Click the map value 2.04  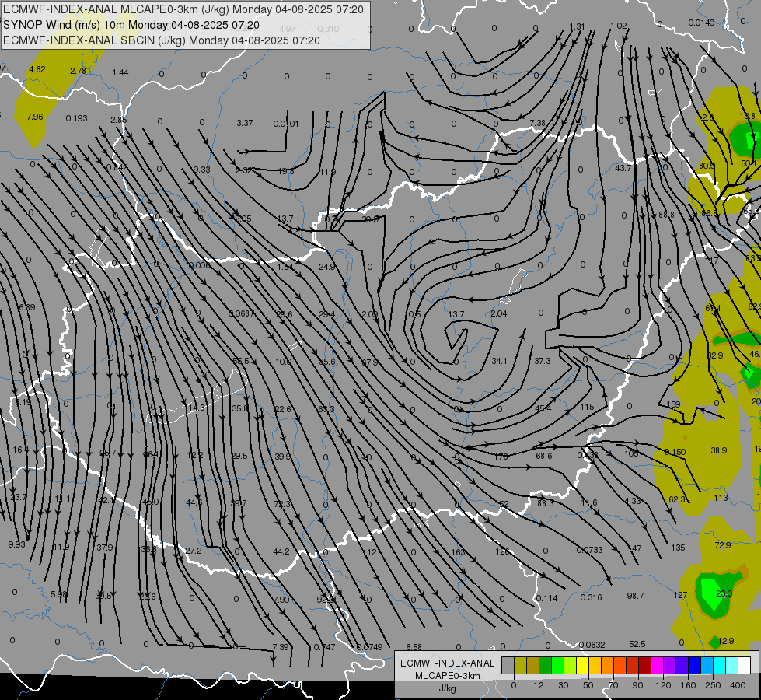point(499,313)
